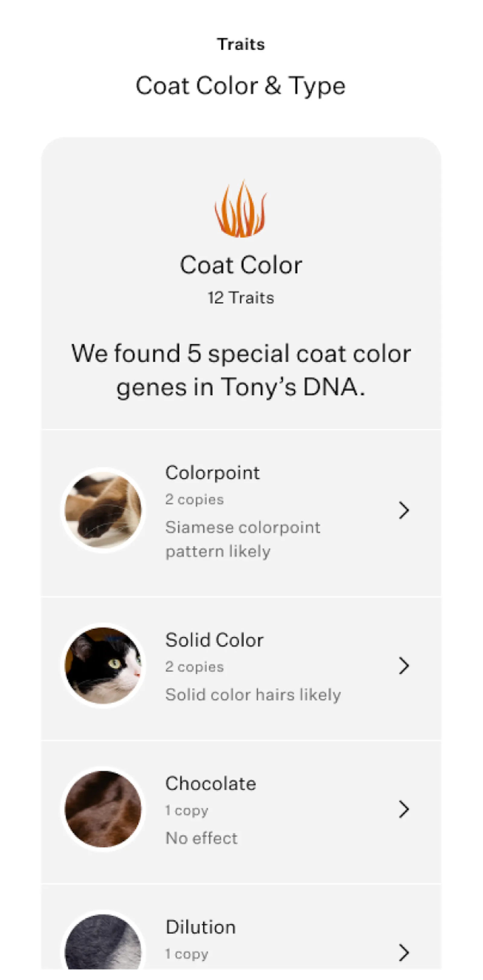
Task: Click the flame Coat Color icon
Action: click(x=240, y=210)
